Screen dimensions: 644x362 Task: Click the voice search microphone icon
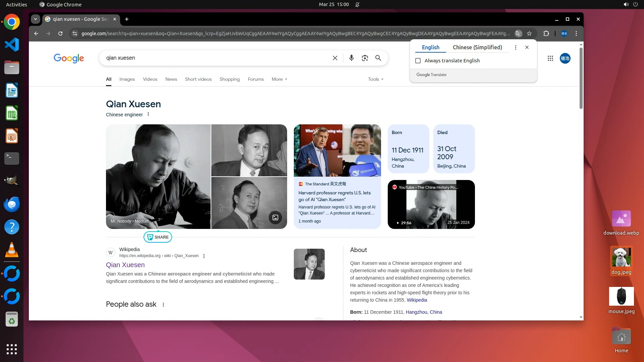[351, 58]
